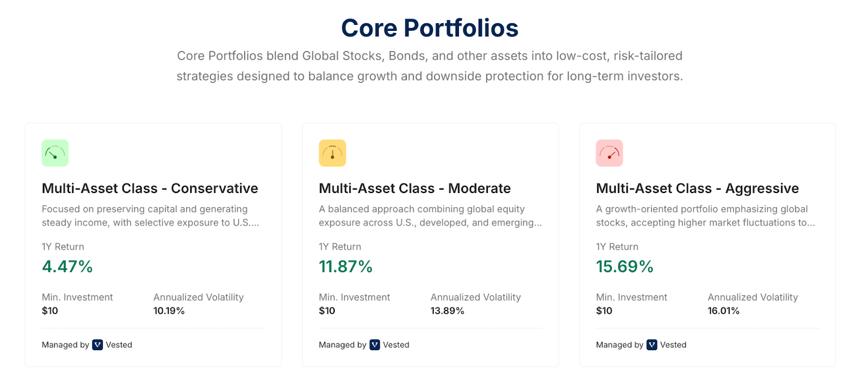Expand truncated Aggressive portfolio description
Screen dimensions: 868x387
click(x=705, y=216)
